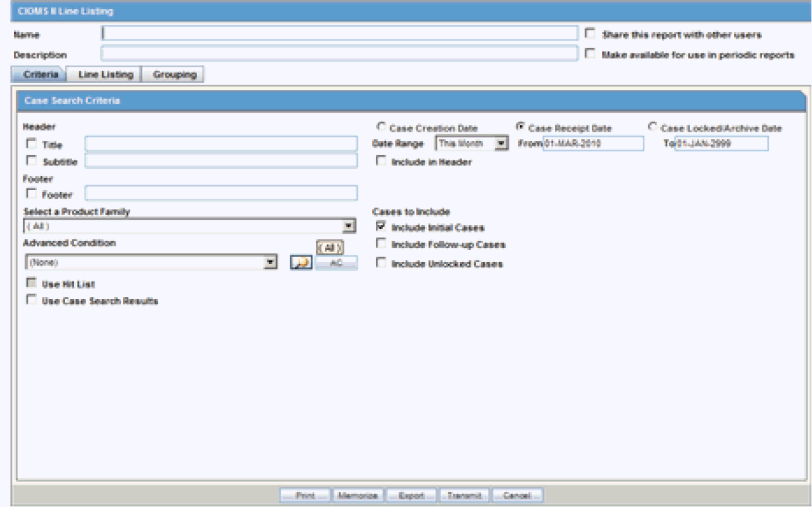Click the Cancel button
This screenshot has width=812, height=507.
(517, 495)
